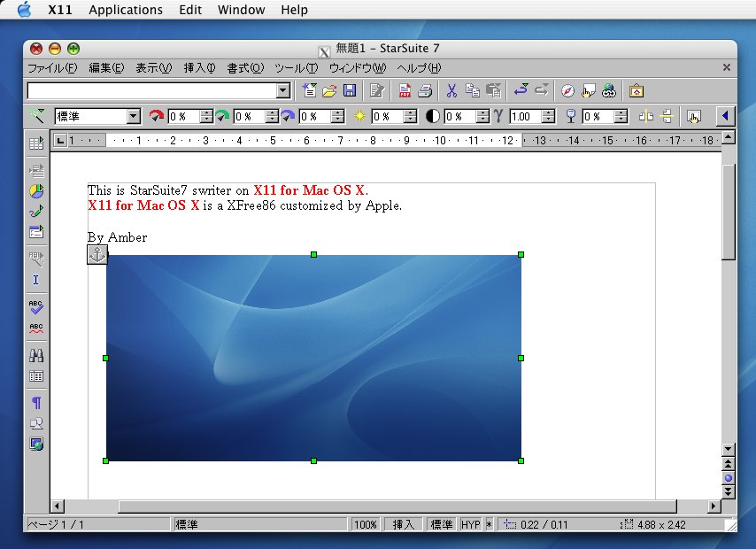The height and width of the screenshot is (549, 756).
Task: Open the Form functions icon
Action: pyautogui.click(x=36, y=232)
